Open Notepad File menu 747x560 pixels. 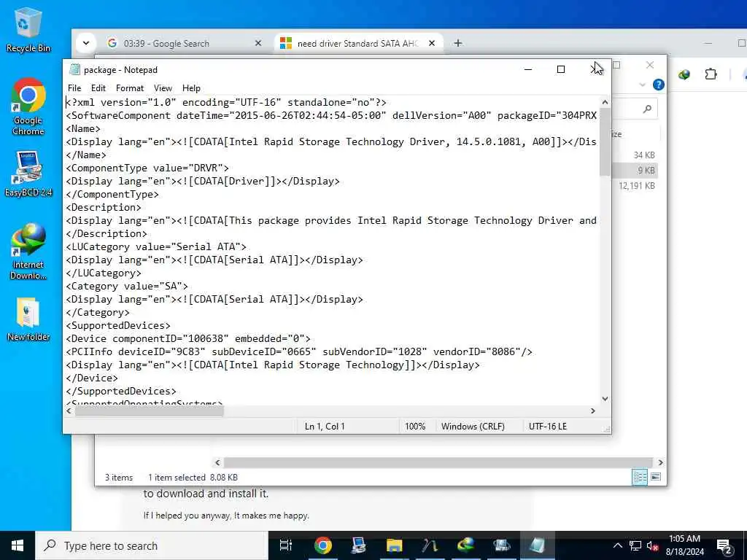coord(74,88)
